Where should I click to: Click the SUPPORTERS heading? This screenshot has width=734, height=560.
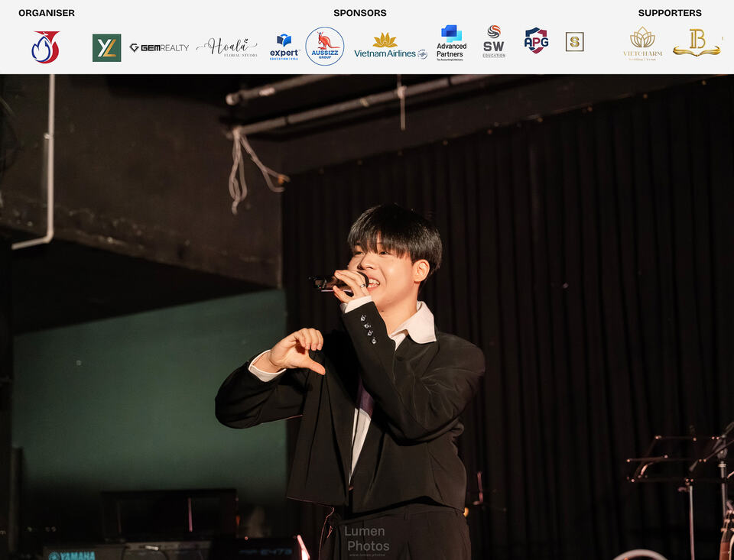click(x=670, y=13)
